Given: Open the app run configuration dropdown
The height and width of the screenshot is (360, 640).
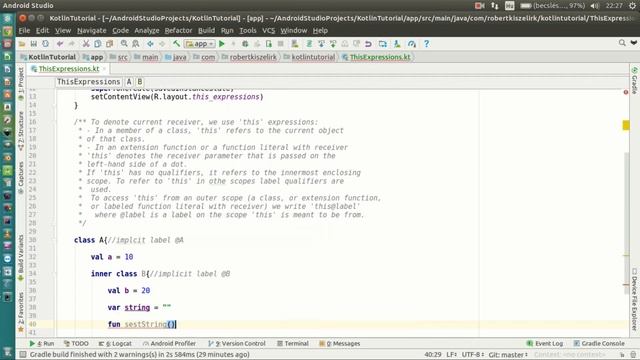Looking at the screenshot, I should coord(200,44).
